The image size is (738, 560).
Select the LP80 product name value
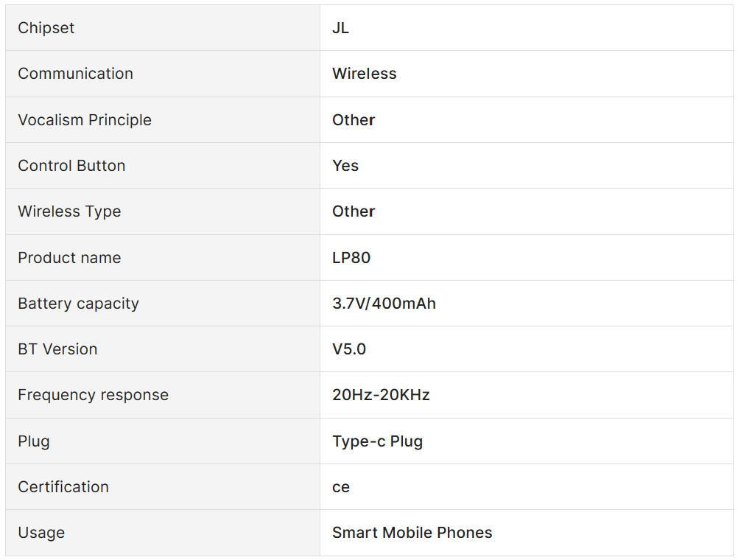tap(351, 258)
